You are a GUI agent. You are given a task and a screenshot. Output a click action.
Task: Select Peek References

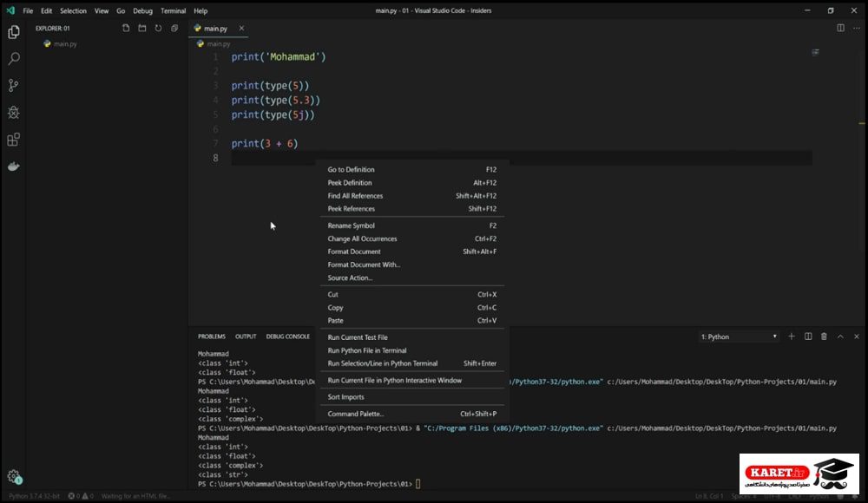tap(411, 209)
